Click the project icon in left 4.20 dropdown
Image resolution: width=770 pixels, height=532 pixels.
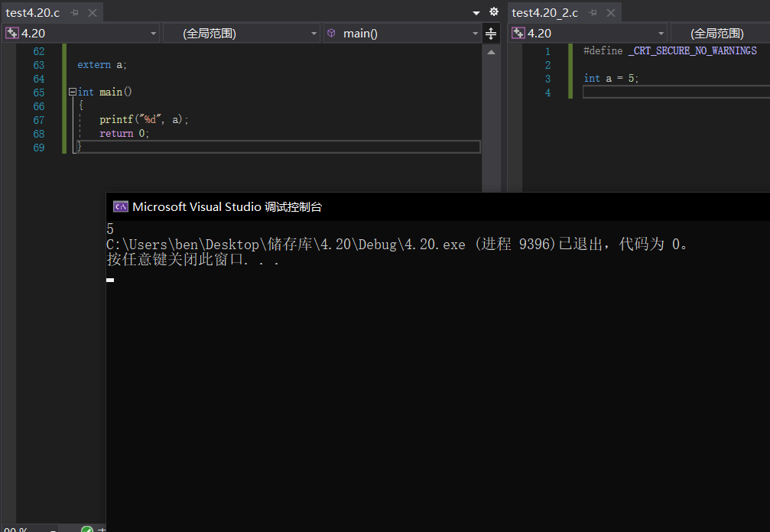tap(11, 34)
